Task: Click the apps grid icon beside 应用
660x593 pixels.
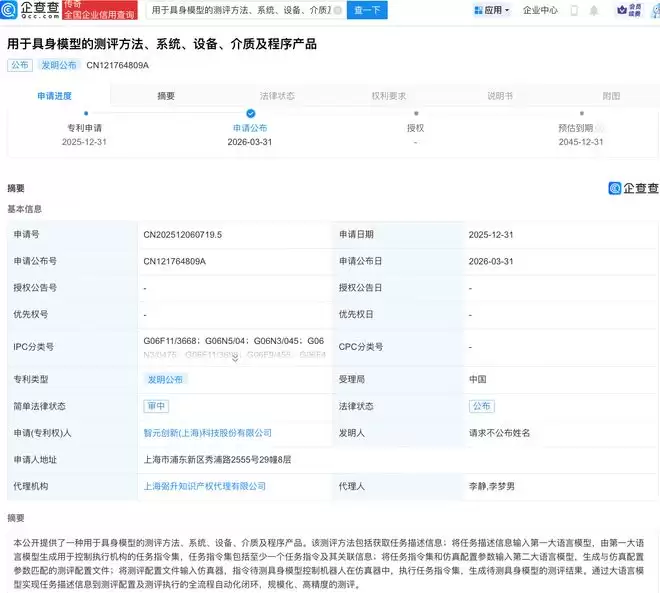Action: coord(477,10)
